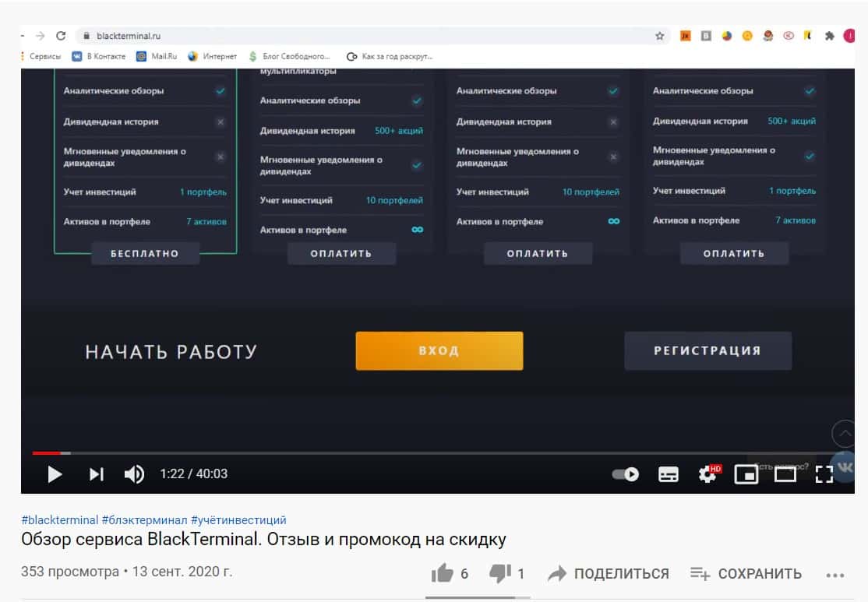Open the В Контакте bookmark
This screenshot has height=602, width=868.
[x=99, y=56]
